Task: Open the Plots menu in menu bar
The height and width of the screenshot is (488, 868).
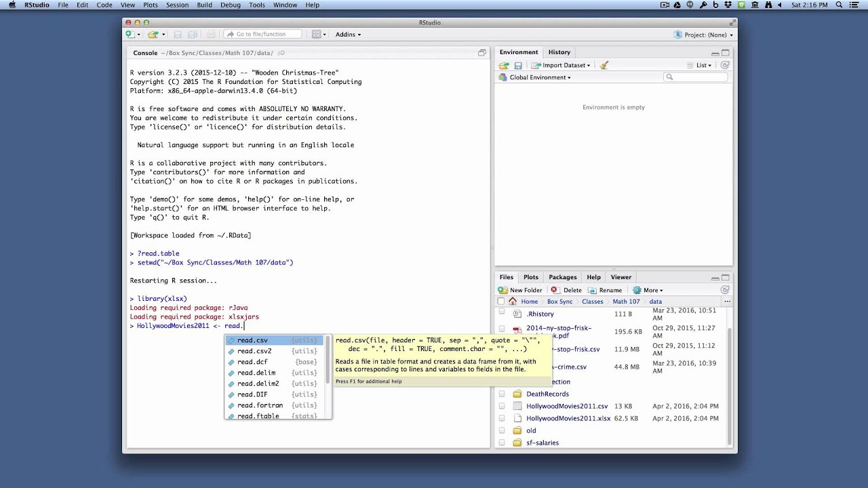Action: [151, 5]
